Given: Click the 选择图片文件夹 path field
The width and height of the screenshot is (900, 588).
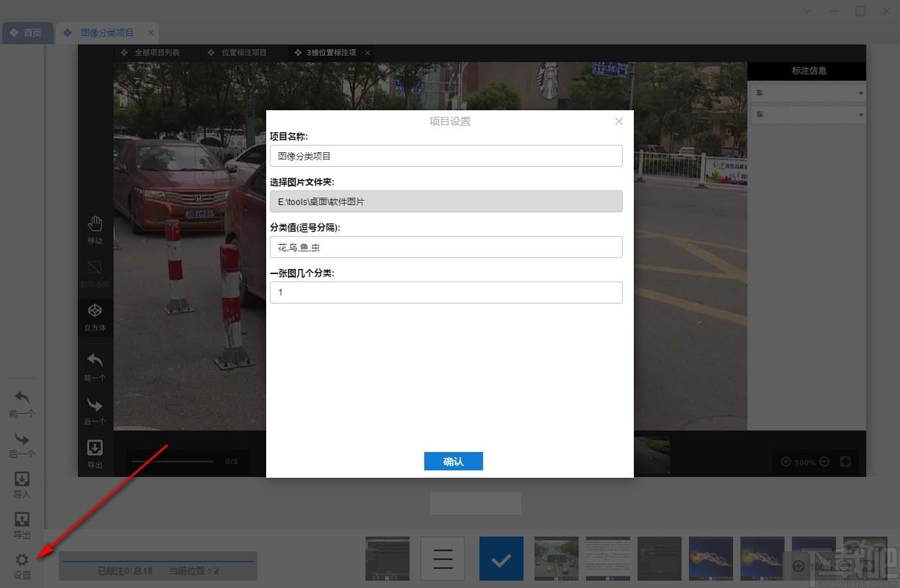Looking at the screenshot, I should (446, 201).
